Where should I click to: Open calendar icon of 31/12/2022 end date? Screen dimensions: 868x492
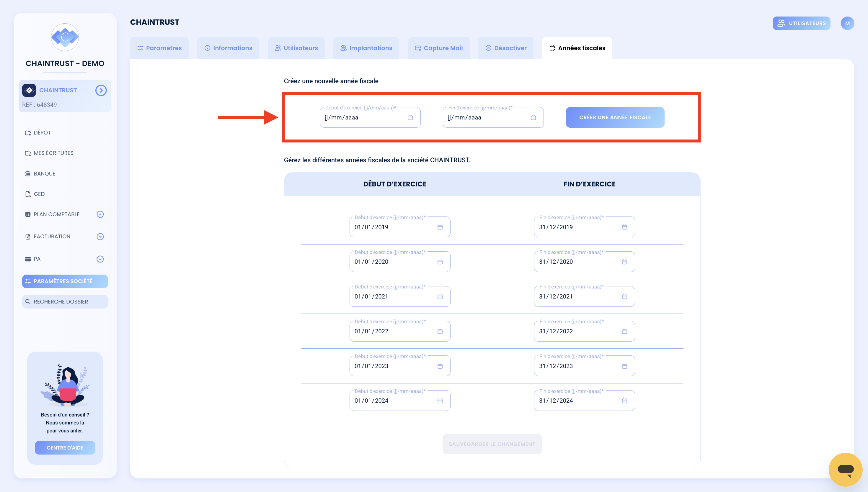click(x=624, y=332)
